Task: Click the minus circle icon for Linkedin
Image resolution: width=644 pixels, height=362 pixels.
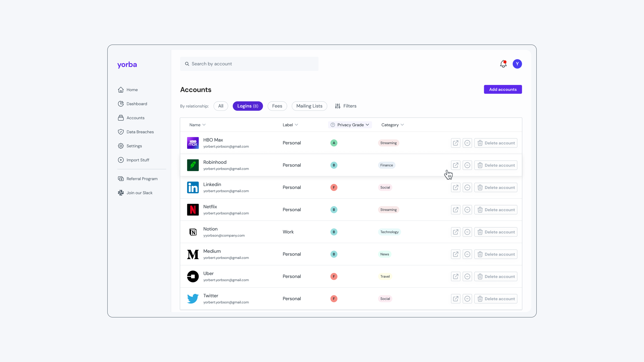Action: pyautogui.click(x=467, y=187)
